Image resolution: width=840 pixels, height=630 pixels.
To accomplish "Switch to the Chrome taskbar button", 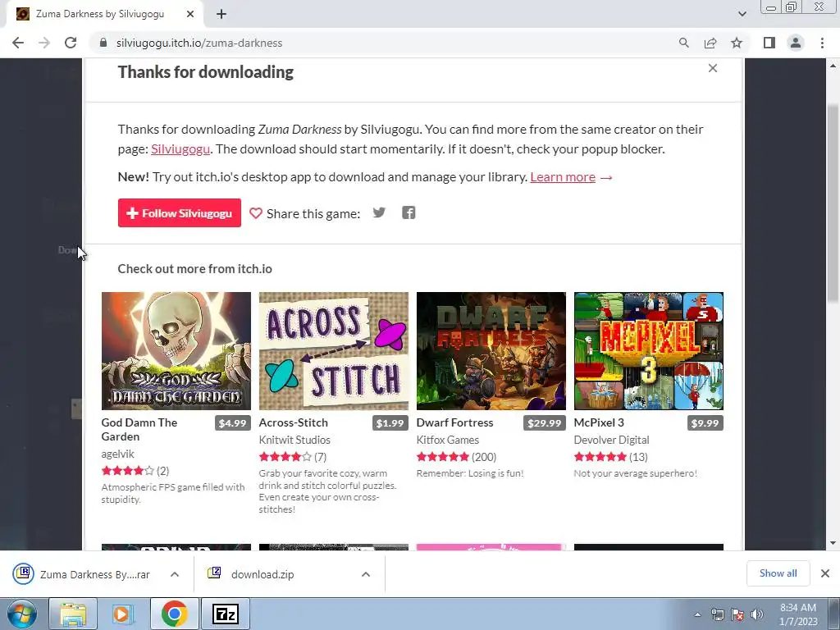I will 174,614.
